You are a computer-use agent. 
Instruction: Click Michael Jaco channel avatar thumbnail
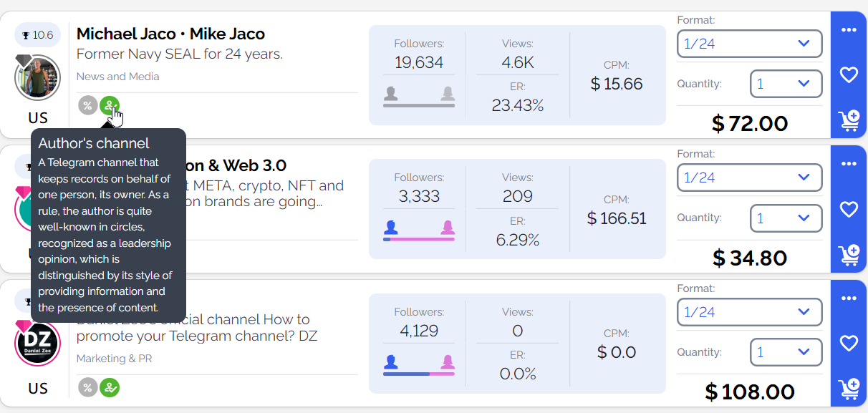37,77
